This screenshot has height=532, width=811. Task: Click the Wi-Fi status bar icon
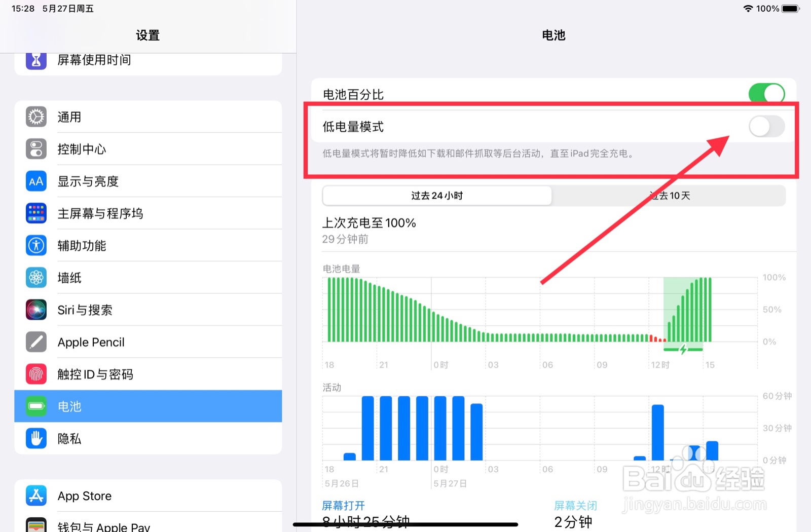point(749,8)
